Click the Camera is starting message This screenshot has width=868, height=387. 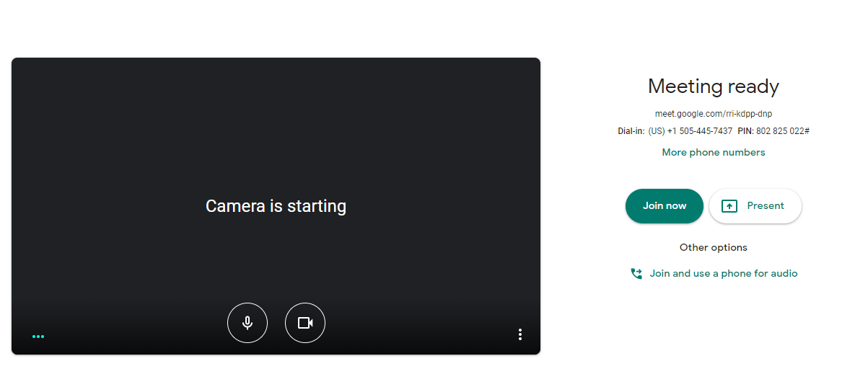point(276,206)
